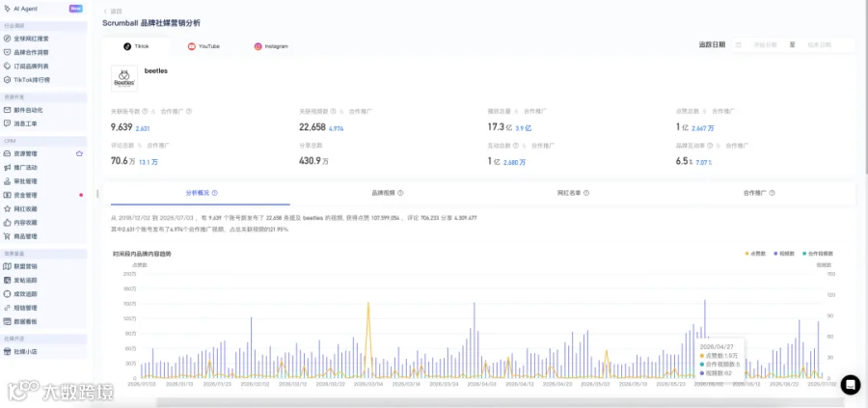Click the blue 3.9亿 sponsored views value
868x408 pixels.
click(523, 128)
